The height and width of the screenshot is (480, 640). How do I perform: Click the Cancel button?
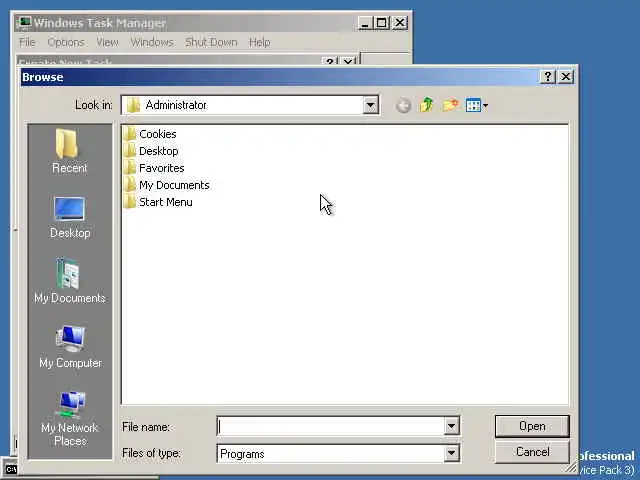pos(532,452)
